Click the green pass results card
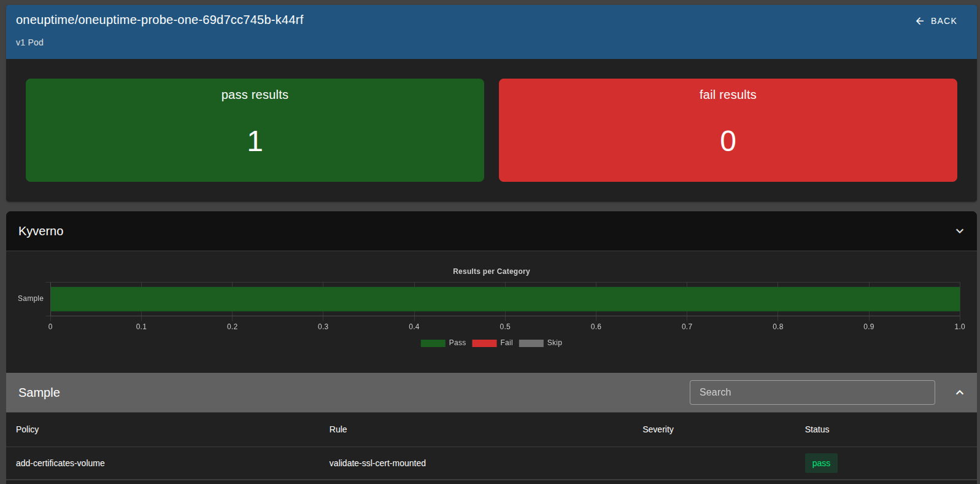Screen dimensions: 980x484 [x=255, y=130]
